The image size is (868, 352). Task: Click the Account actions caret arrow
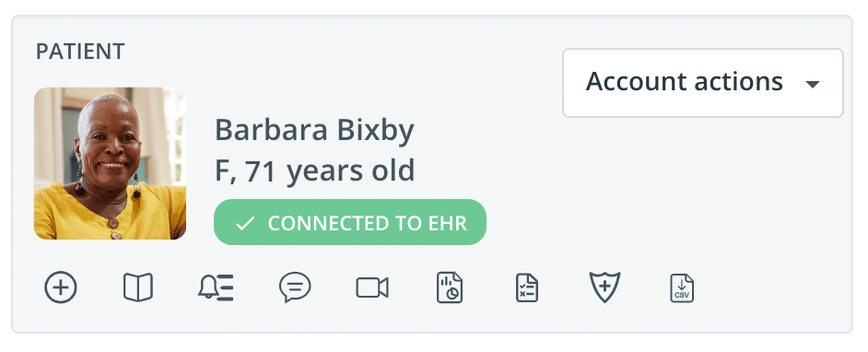(x=812, y=85)
